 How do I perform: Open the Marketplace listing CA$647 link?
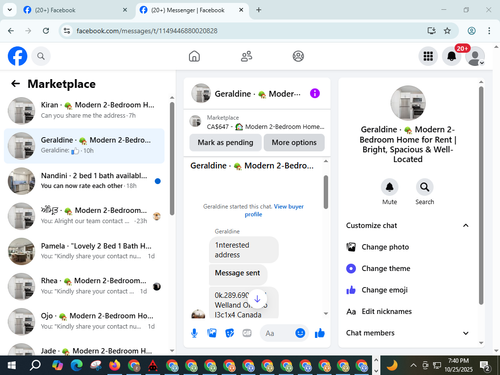tap(257, 122)
